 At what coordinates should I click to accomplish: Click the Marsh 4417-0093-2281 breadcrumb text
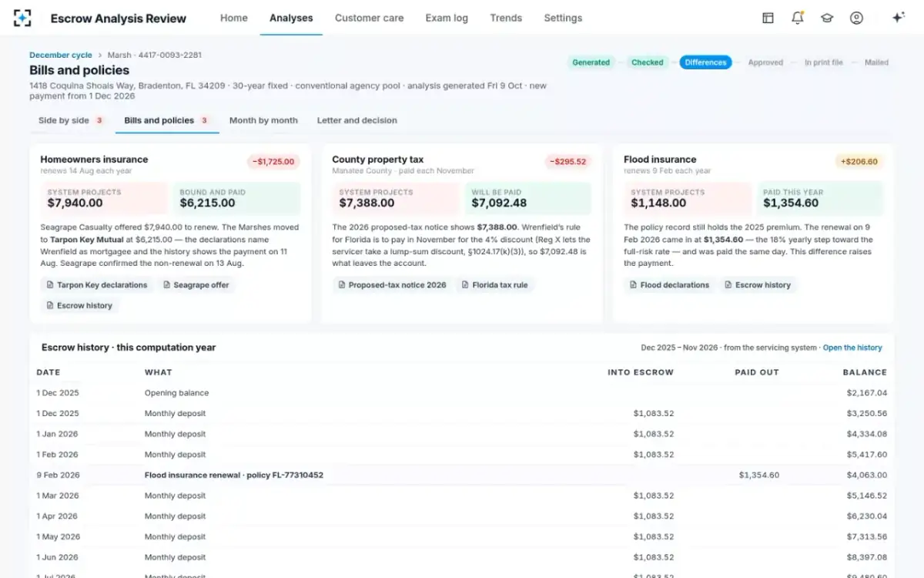[155, 55]
